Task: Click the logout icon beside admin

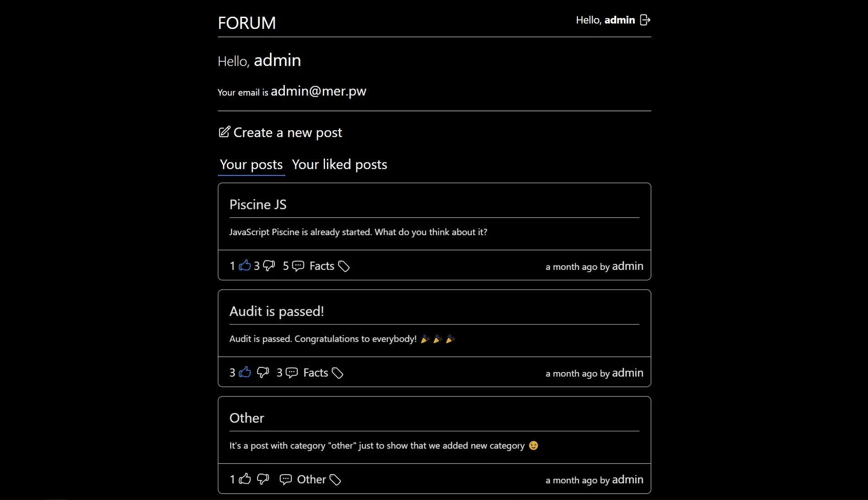Action: (x=645, y=20)
